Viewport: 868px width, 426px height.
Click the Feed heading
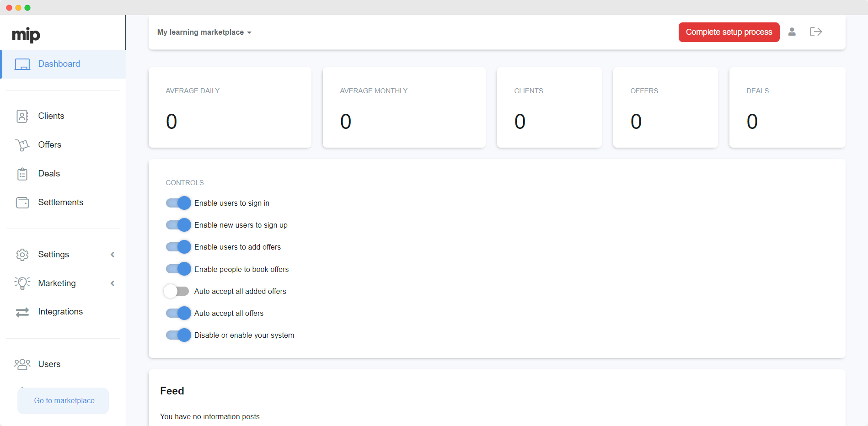point(172,391)
